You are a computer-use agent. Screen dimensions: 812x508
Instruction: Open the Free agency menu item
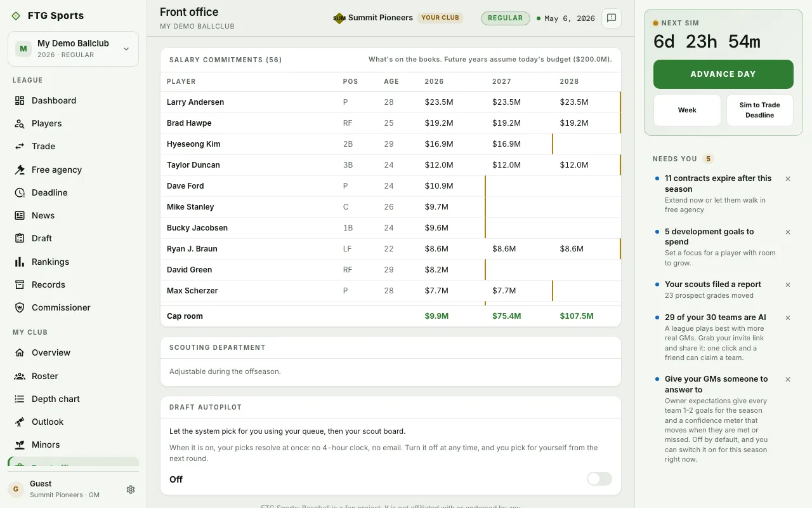73,170
